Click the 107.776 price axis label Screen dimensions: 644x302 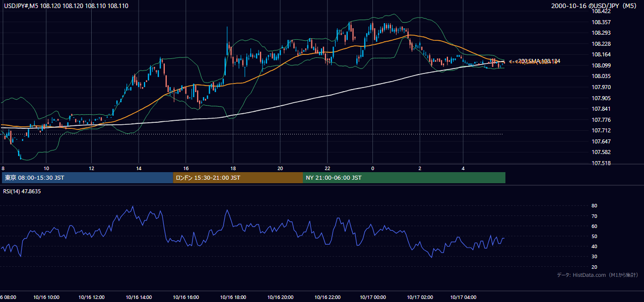coord(602,120)
